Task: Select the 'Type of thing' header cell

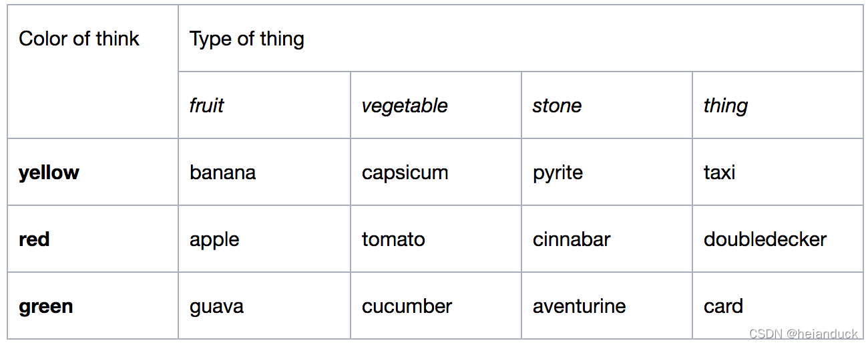Action: pyautogui.click(x=521, y=38)
